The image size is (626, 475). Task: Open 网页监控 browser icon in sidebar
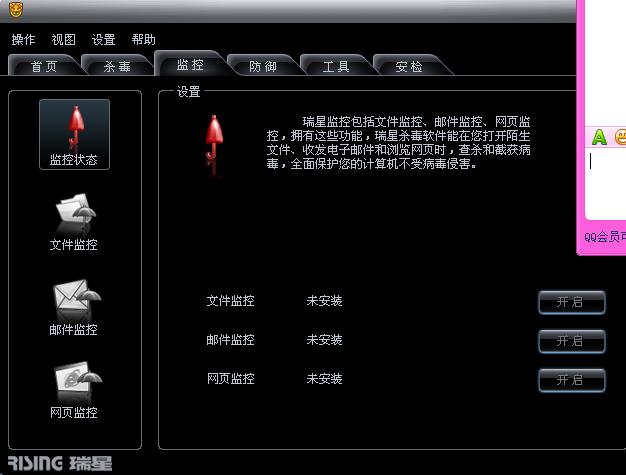click(78, 381)
